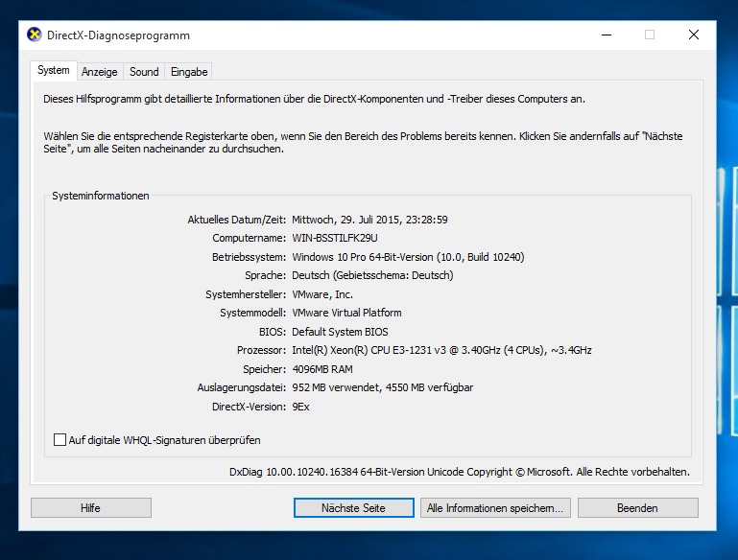Click the Auslagerungsdatei: field label
Viewport: 738px width, 560px height.
click(x=242, y=387)
